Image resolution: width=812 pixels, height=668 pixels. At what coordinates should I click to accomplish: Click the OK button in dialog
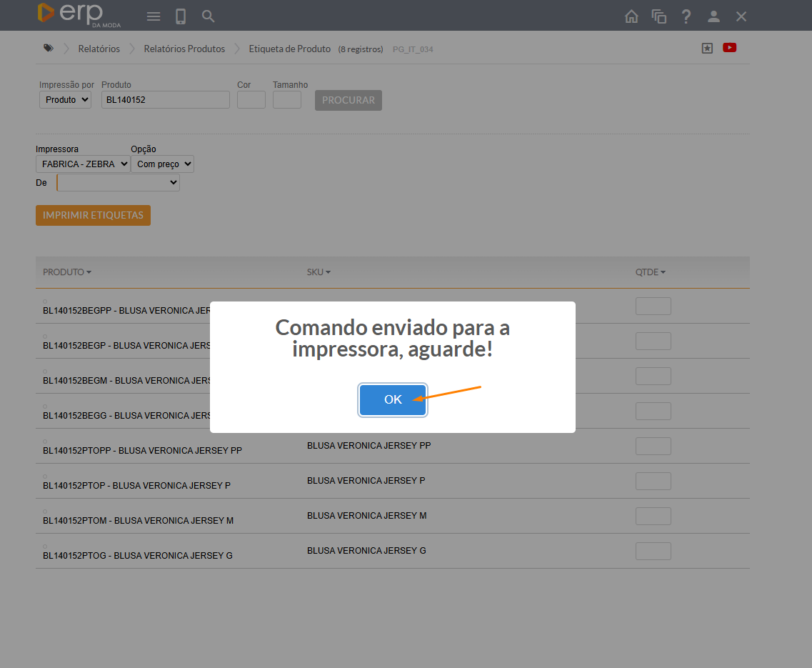click(x=393, y=400)
